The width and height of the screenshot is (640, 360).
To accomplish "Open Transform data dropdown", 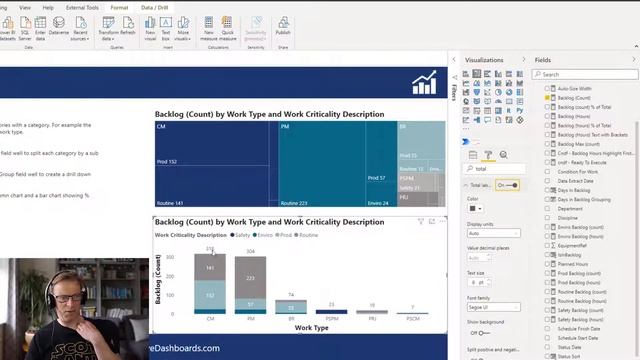I will pos(108,29).
